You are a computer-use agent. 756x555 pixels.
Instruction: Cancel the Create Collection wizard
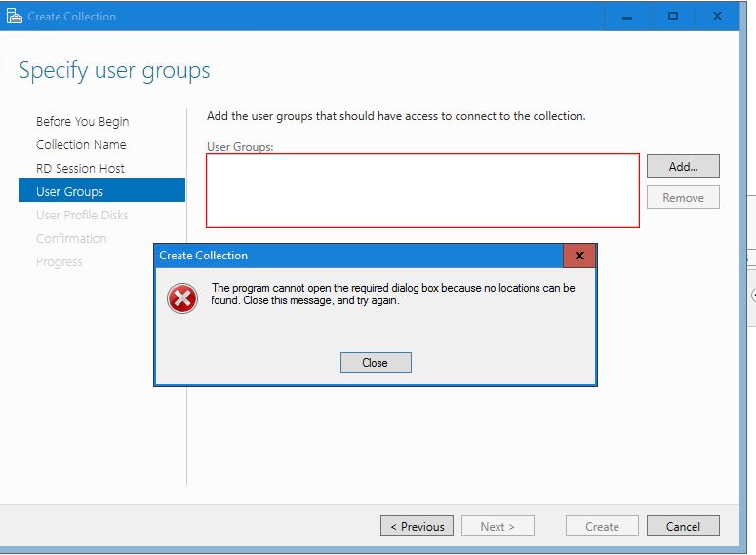[x=683, y=526]
